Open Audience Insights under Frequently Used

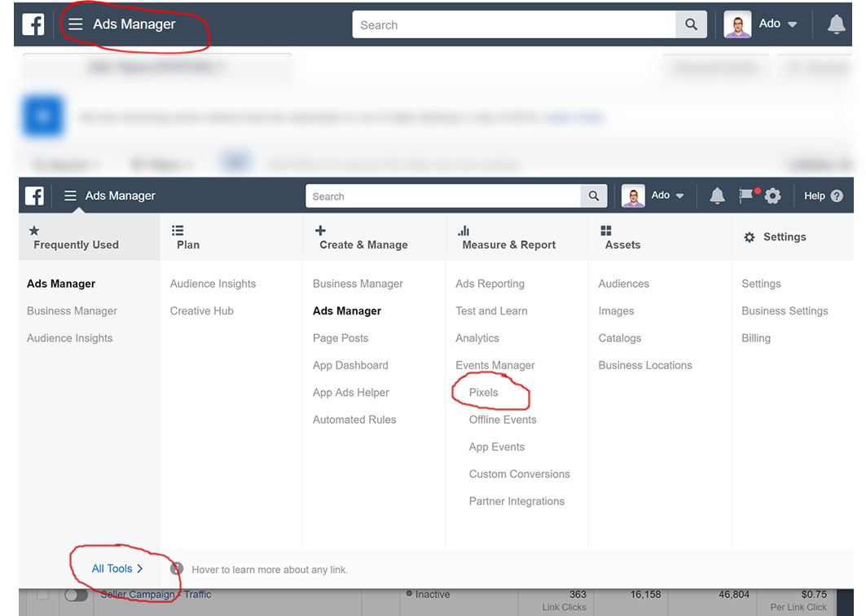(69, 338)
